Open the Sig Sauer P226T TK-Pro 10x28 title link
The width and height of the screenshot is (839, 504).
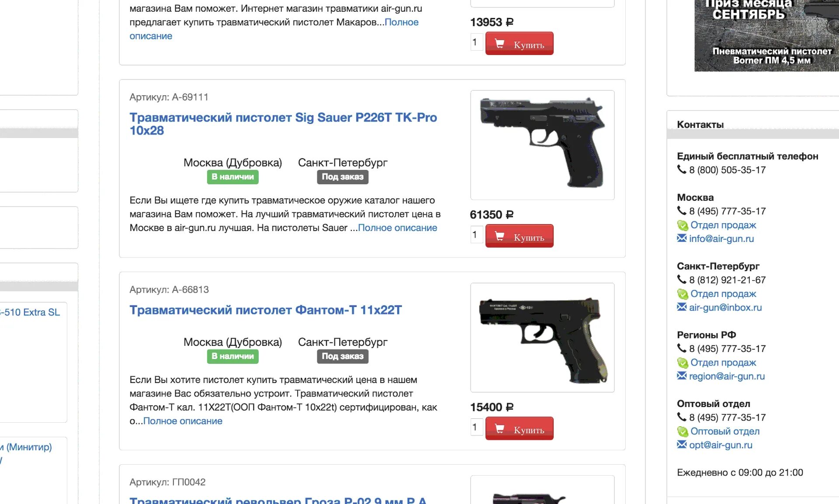click(283, 124)
